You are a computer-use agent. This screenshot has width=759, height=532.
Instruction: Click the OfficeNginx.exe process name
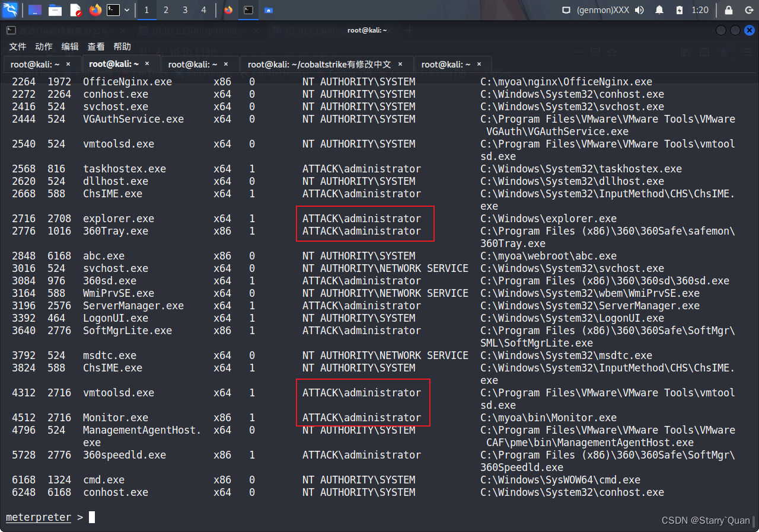(x=127, y=82)
